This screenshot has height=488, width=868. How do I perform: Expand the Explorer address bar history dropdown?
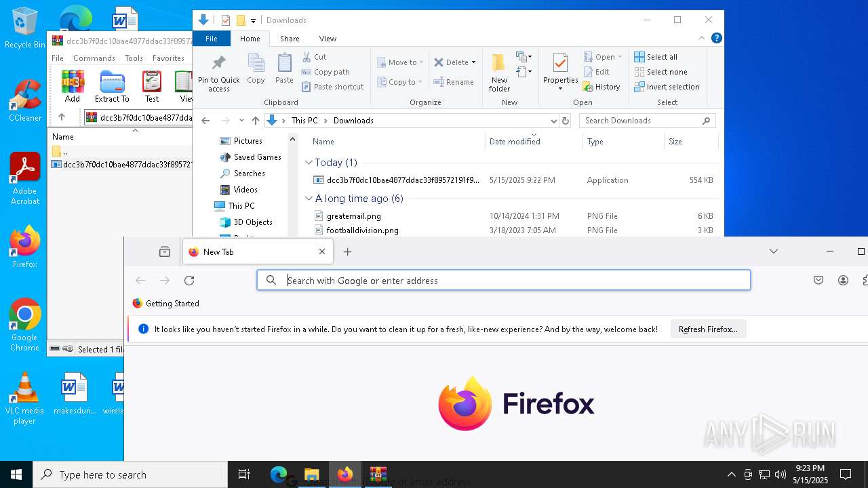(x=553, y=121)
